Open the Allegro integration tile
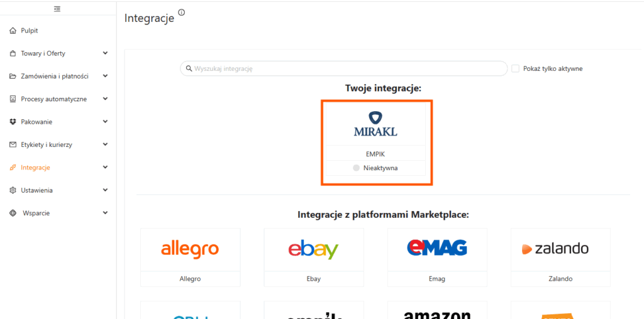644x319 pixels. click(x=190, y=257)
